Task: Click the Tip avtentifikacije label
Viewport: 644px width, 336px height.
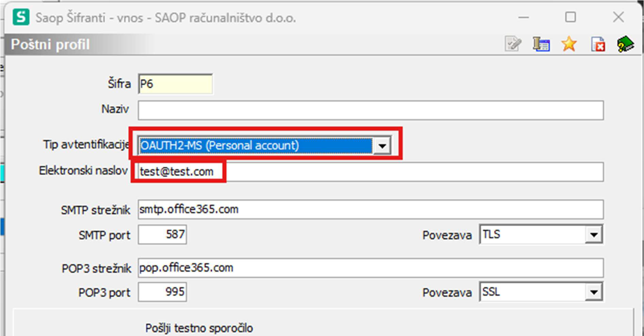Action: click(x=86, y=144)
